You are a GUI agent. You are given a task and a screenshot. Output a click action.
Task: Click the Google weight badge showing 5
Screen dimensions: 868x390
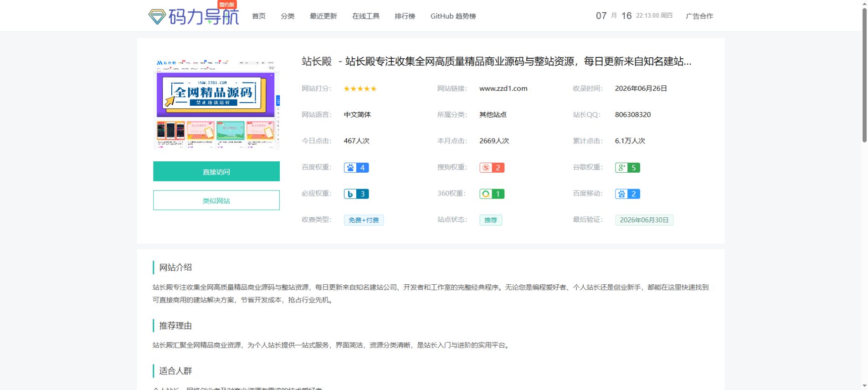point(627,168)
